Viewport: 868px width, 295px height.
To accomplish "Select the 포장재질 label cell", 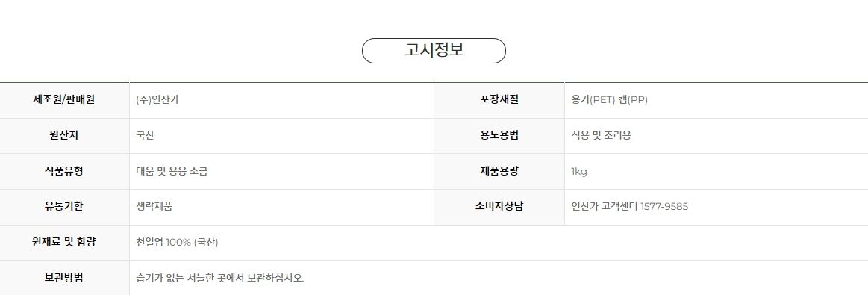I will (499, 100).
